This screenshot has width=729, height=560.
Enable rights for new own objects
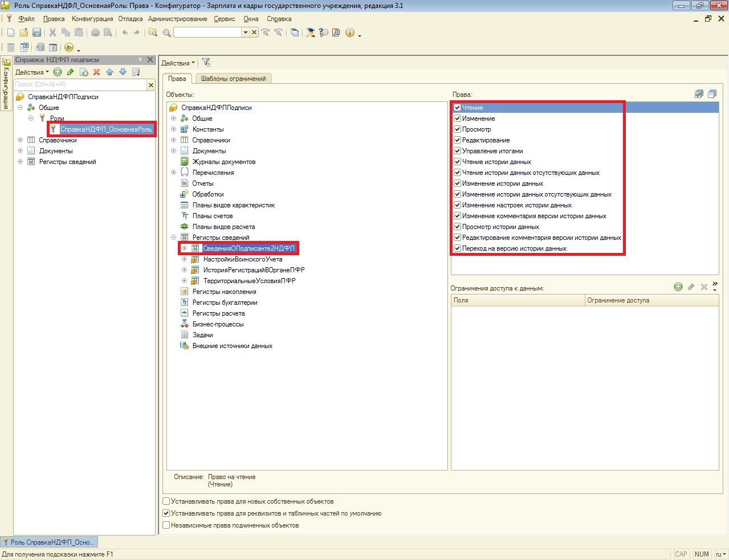tap(166, 501)
